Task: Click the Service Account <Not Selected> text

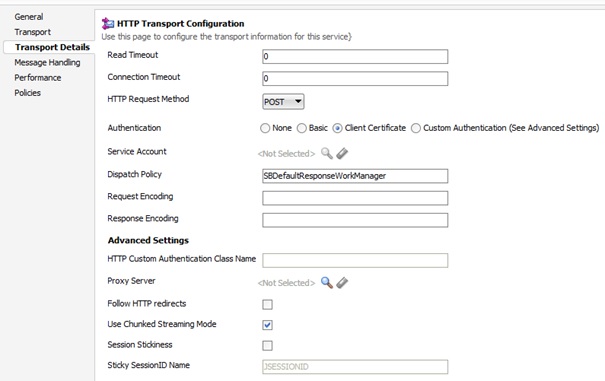Action: click(286, 154)
